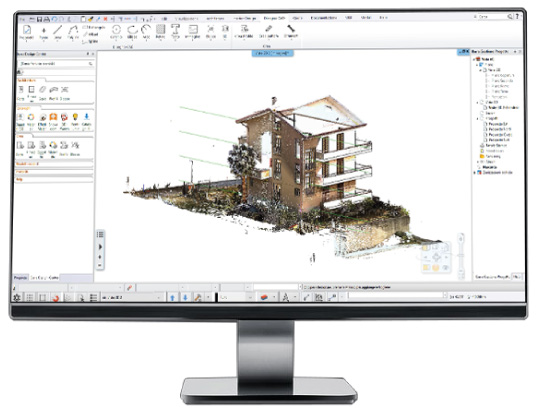The width and height of the screenshot is (541, 413).
Task: Select the Line drawing tool in ribbon
Action: [x=58, y=32]
